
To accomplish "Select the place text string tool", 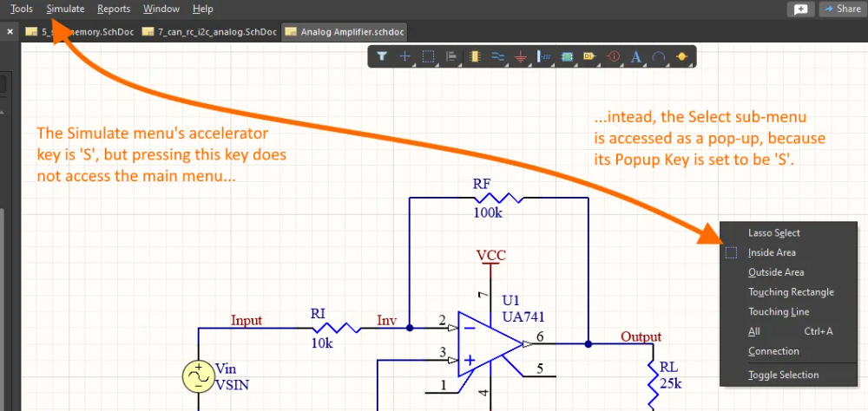I will click(636, 56).
